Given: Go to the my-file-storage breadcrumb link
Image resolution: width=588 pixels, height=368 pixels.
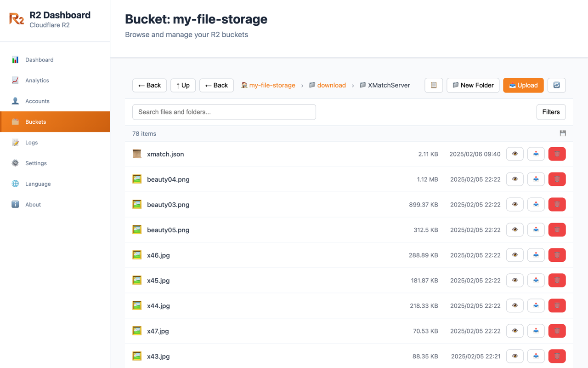Looking at the screenshot, I should (x=272, y=85).
